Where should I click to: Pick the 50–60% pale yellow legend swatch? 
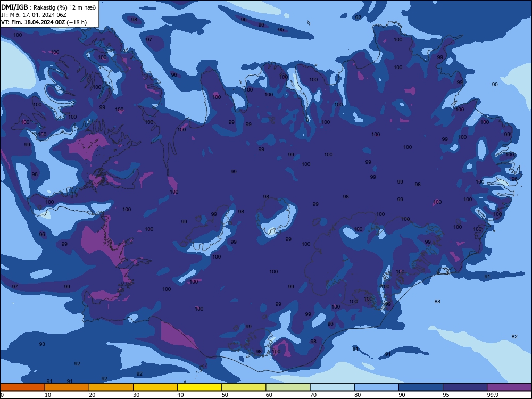tap(244, 387)
